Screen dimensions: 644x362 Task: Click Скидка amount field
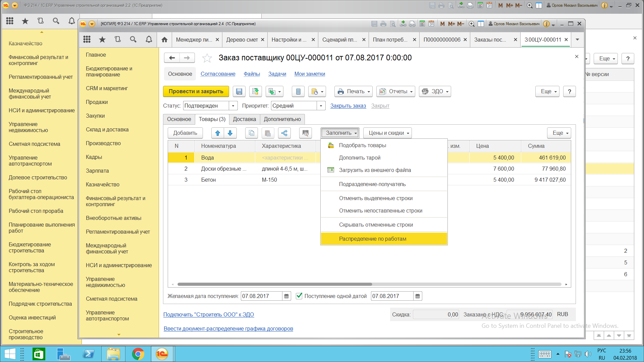point(436,314)
